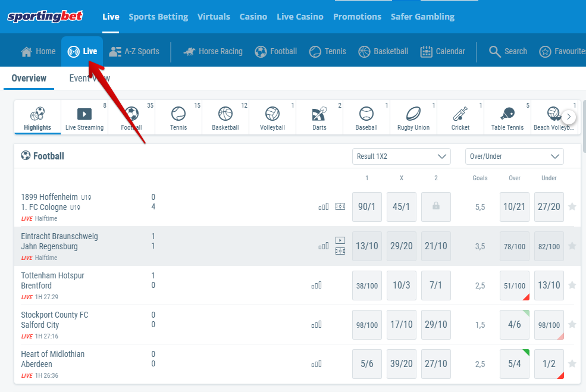Screen dimensions: 586x392
Task: Select the Beach Volleyball live filter
Action: [x=554, y=117]
